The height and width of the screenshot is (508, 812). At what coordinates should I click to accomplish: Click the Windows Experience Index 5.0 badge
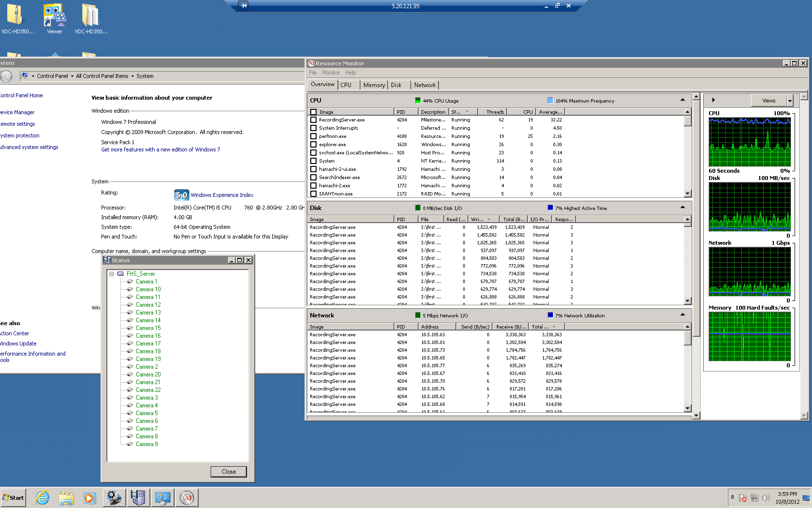click(x=181, y=195)
